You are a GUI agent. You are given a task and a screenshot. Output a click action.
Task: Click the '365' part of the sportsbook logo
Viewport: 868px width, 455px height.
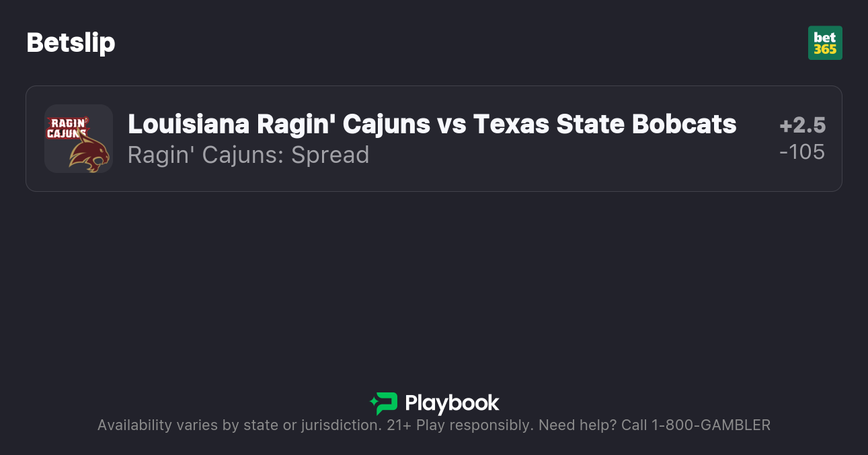pos(825,50)
